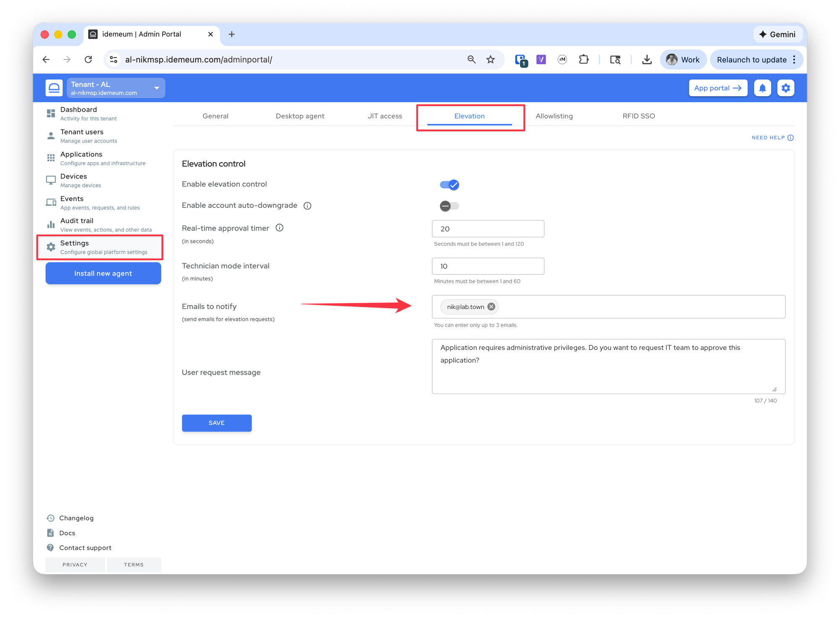Click the notification bell icon
The width and height of the screenshot is (840, 618).
point(762,88)
